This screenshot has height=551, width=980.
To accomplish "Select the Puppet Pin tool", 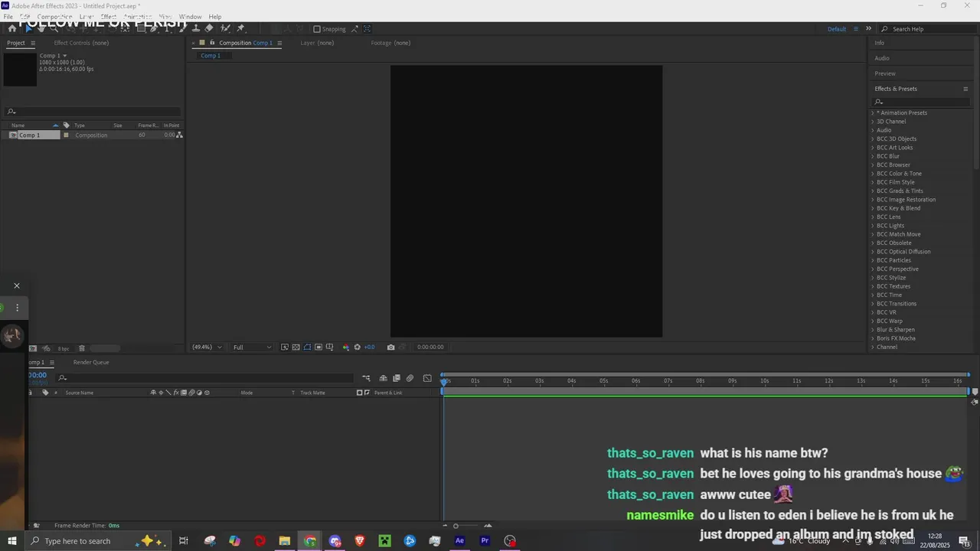I will coord(241,28).
